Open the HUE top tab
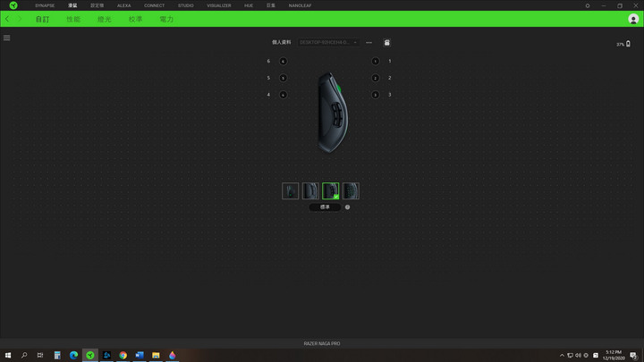The width and height of the screenshot is (644, 362). [x=249, y=5]
